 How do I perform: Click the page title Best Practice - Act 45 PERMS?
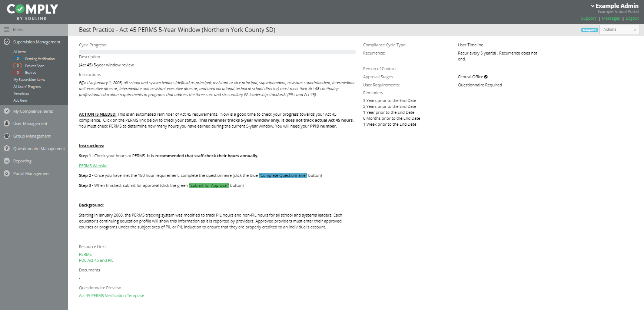click(177, 30)
